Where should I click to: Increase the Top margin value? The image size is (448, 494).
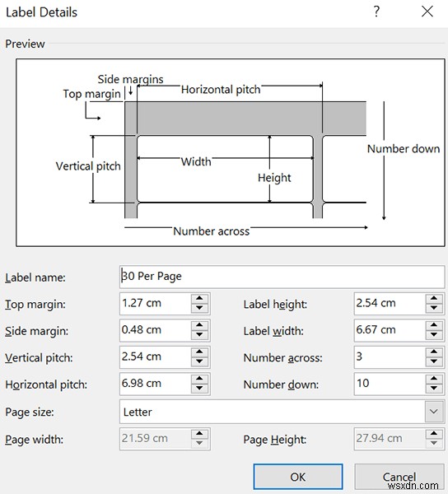point(199,298)
